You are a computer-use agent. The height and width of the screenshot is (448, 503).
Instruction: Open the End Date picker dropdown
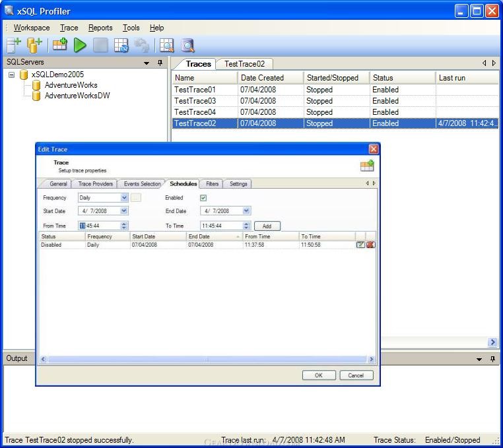point(246,211)
